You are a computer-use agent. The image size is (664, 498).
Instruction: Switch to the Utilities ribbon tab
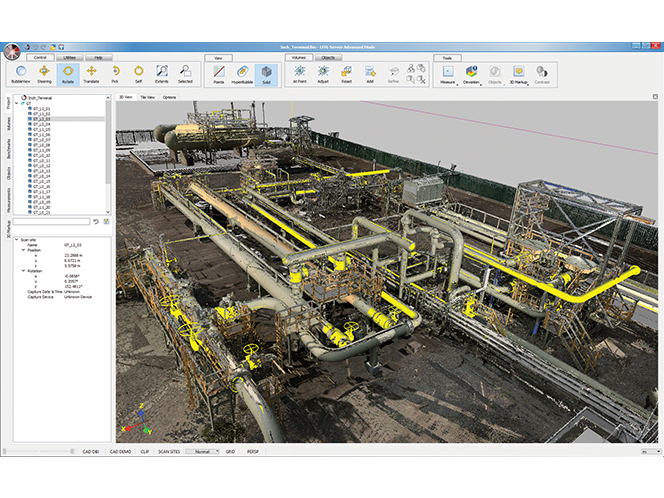coord(69,58)
